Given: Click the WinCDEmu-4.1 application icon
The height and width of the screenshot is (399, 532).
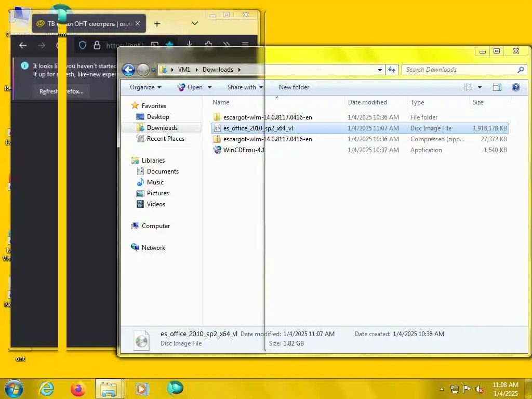Looking at the screenshot, I should pyautogui.click(x=217, y=150).
